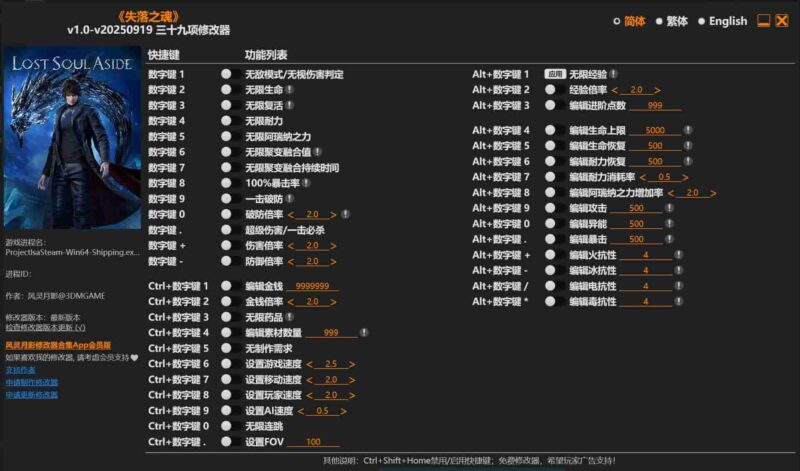The image size is (800, 471).
Task: Click info icon next to 无限药品
Action: (x=289, y=317)
